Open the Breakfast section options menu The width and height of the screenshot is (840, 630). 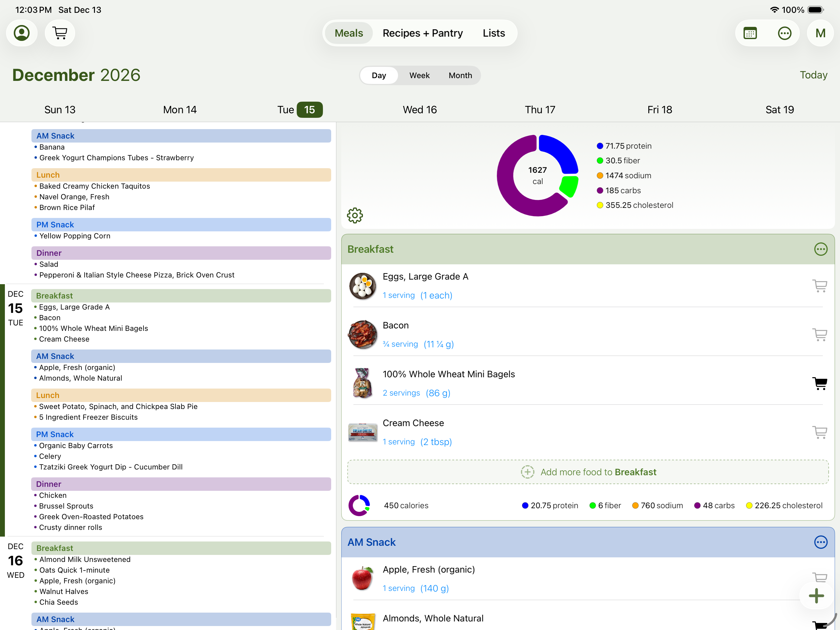(821, 249)
